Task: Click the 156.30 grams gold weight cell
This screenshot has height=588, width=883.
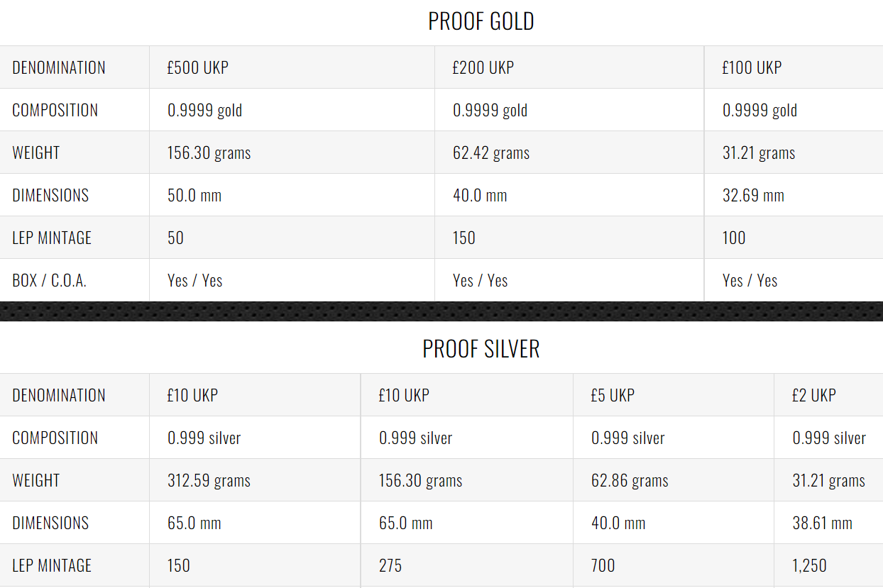Action: pos(292,152)
